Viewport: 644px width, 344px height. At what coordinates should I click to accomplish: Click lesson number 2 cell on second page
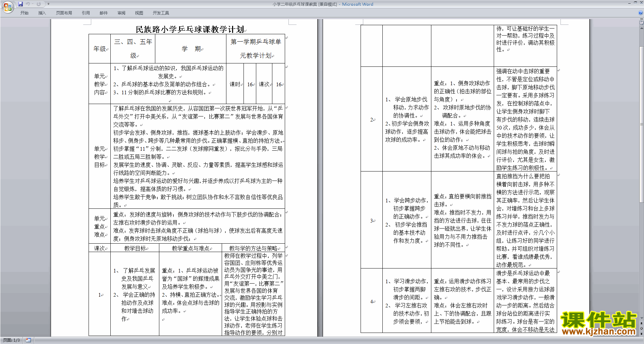tap(372, 119)
